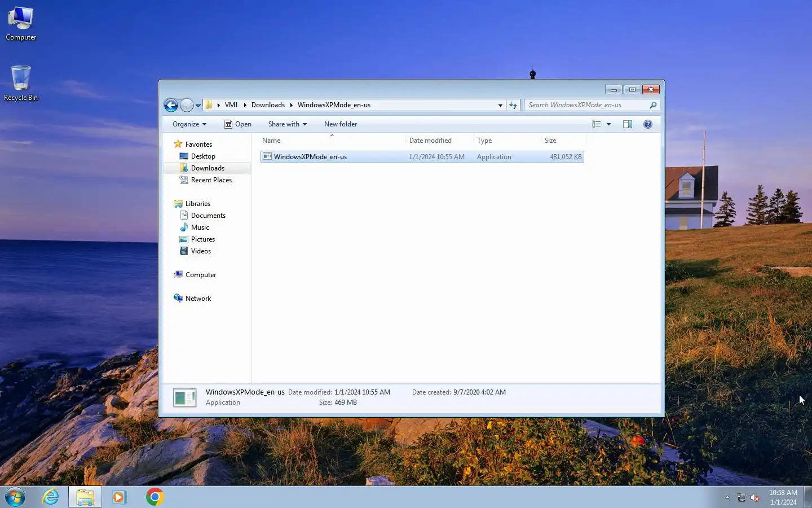Click the file thumbnail in details pane

coord(185,397)
